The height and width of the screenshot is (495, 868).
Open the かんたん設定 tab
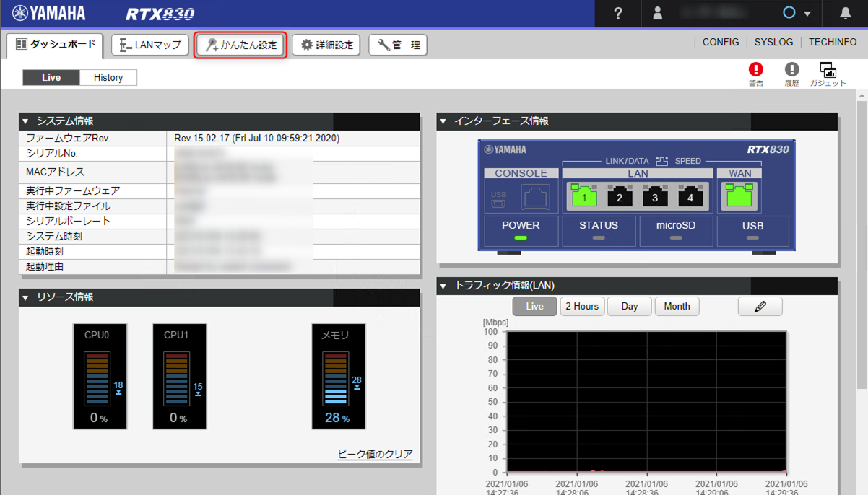coord(241,45)
